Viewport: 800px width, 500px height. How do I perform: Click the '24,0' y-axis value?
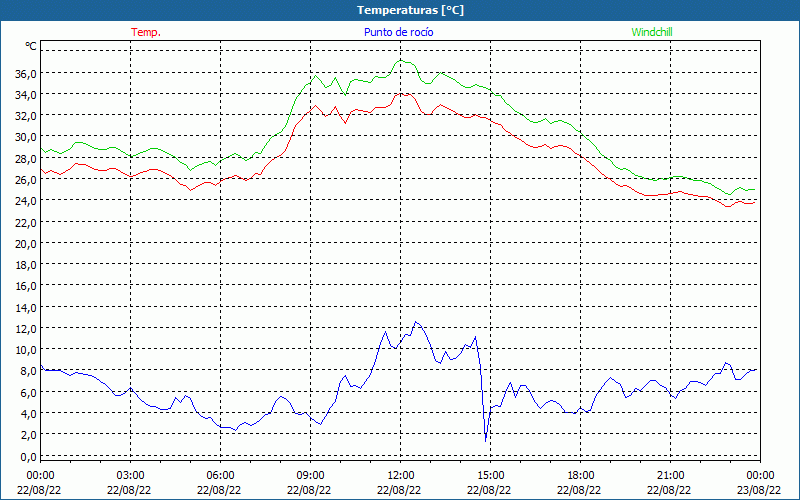point(26,201)
